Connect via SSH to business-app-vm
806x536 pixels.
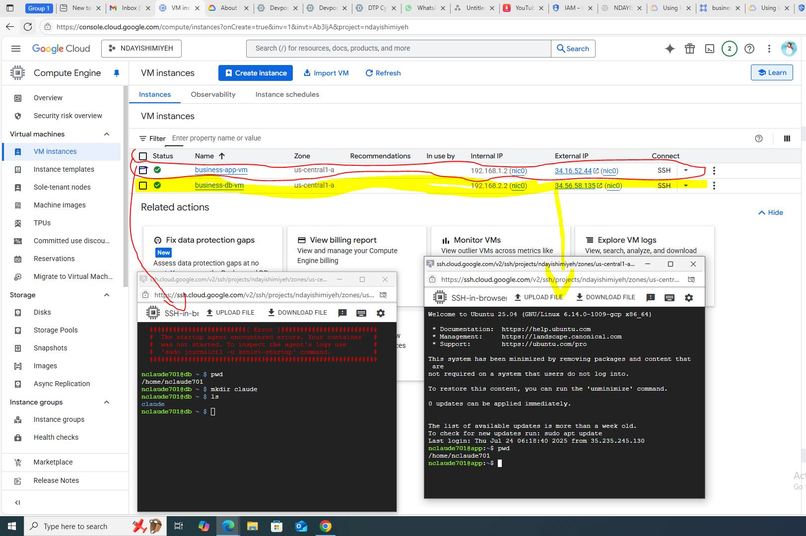[664, 170]
